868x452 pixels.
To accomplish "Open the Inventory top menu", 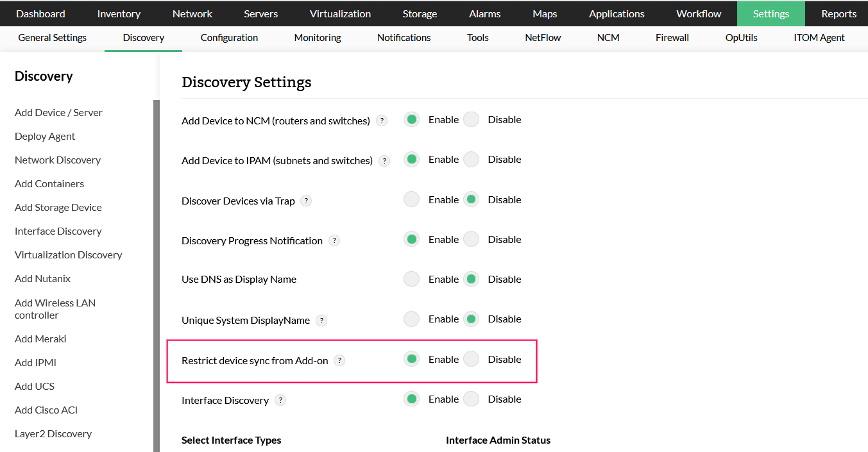I will pyautogui.click(x=119, y=13).
